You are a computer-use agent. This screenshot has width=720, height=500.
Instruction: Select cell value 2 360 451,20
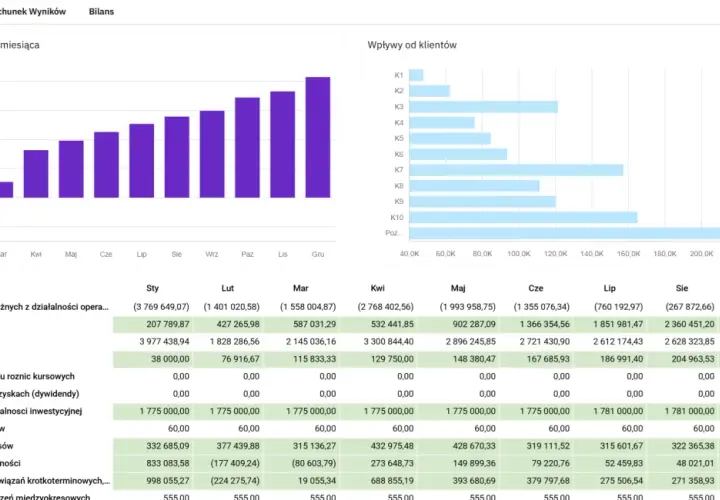tap(690, 324)
